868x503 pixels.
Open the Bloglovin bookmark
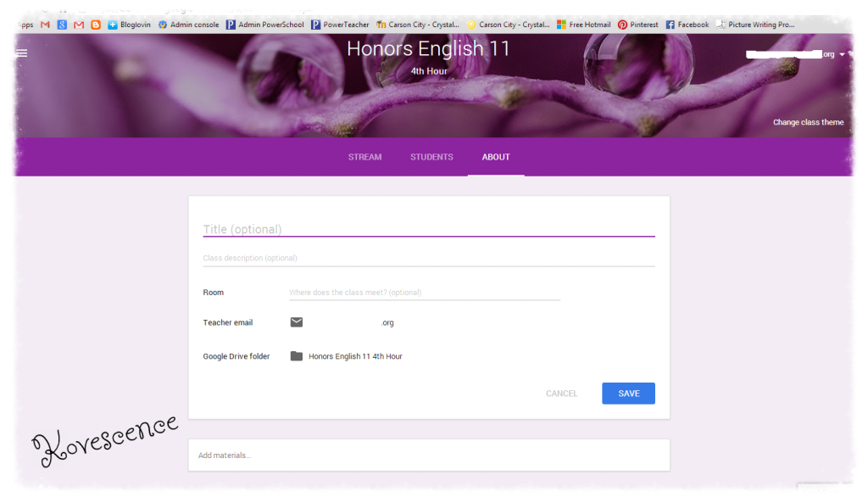pyautogui.click(x=129, y=25)
